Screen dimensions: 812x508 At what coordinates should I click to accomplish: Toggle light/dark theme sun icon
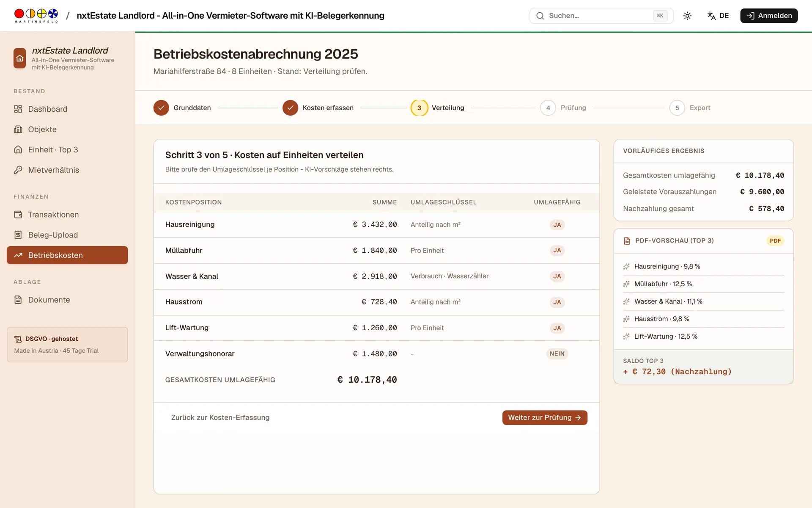coord(687,16)
